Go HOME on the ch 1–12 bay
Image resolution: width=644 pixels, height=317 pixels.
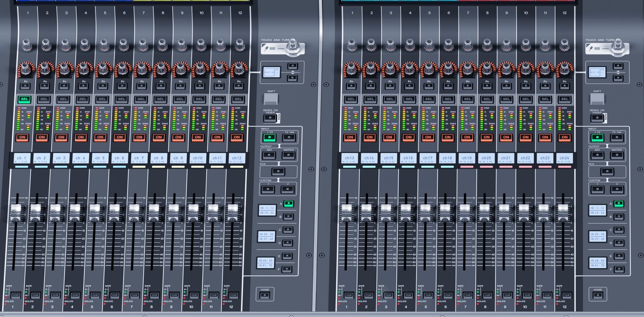[265, 295]
